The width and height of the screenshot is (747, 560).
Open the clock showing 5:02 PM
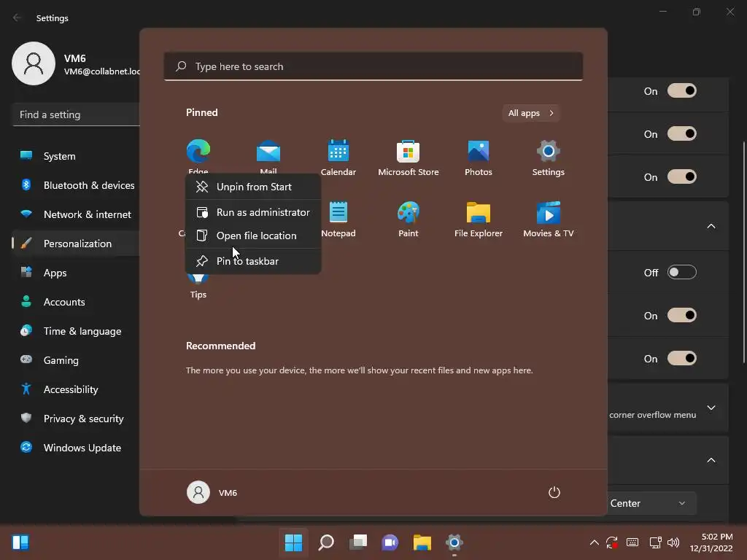tap(711, 542)
